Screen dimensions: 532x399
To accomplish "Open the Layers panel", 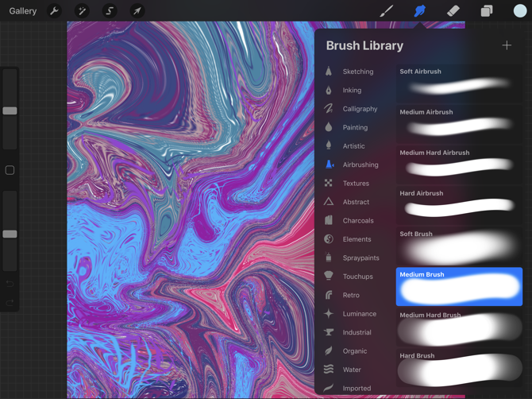I will (487, 11).
